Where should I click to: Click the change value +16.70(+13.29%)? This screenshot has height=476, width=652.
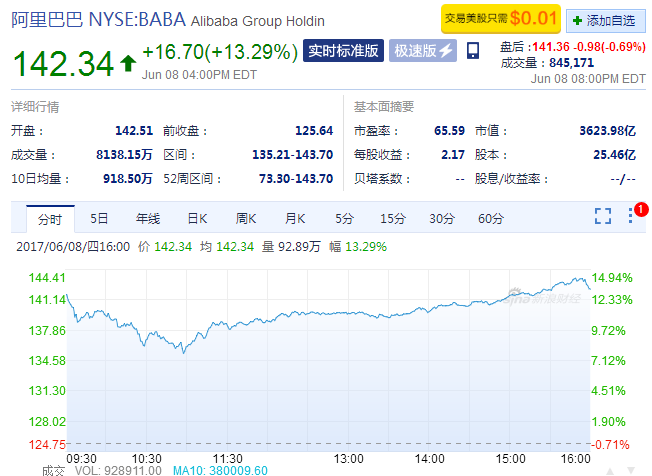point(220,52)
